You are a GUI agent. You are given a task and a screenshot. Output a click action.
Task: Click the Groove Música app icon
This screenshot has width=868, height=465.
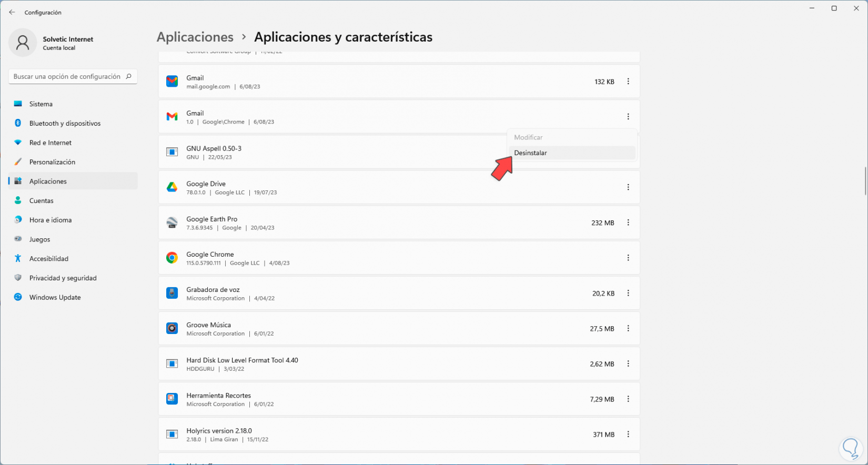[172, 328]
